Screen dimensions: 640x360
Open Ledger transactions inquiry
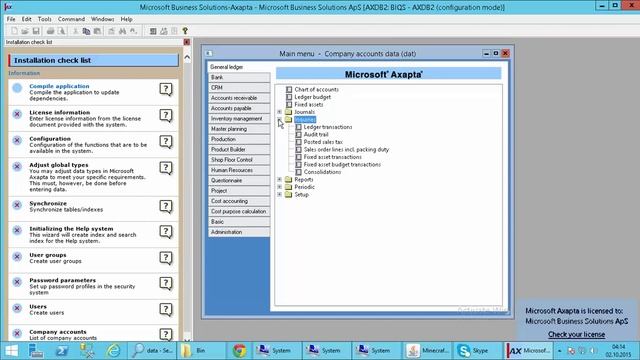tap(328, 127)
